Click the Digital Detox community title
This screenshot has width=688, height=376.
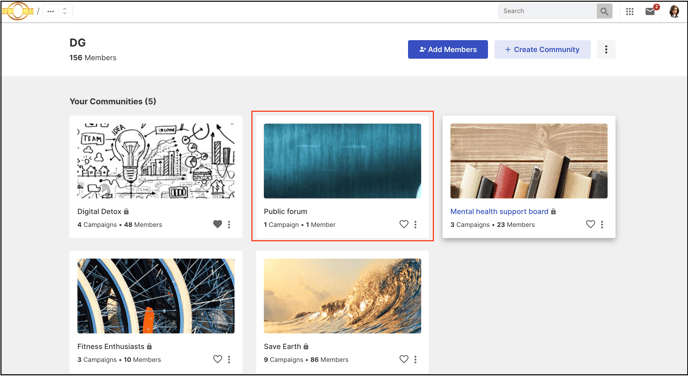pyautogui.click(x=99, y=211)
